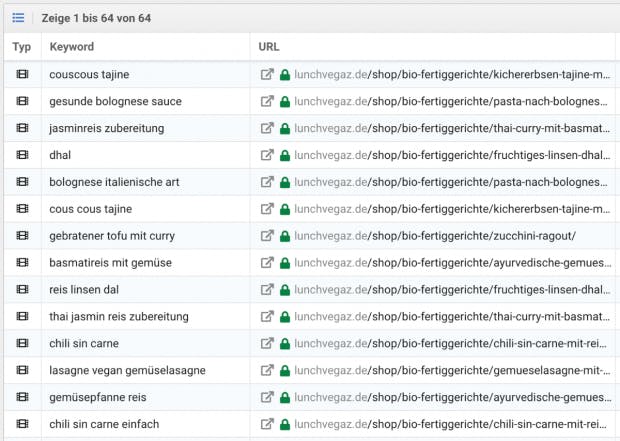This screenshot has width=620, height=441.
Task: Open external link icon for gebratener tofu mit curry
Action: click(x=267, y=235)
